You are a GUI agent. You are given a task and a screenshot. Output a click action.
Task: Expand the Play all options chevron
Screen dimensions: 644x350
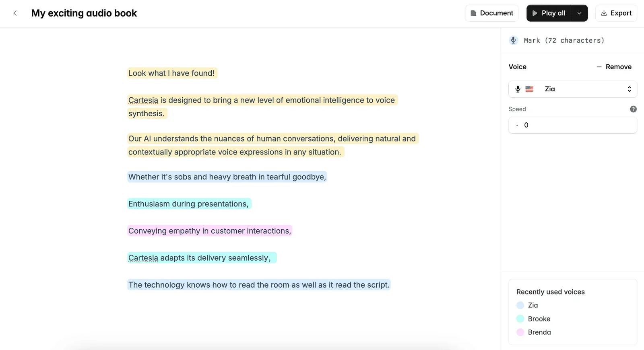[579, 13]
